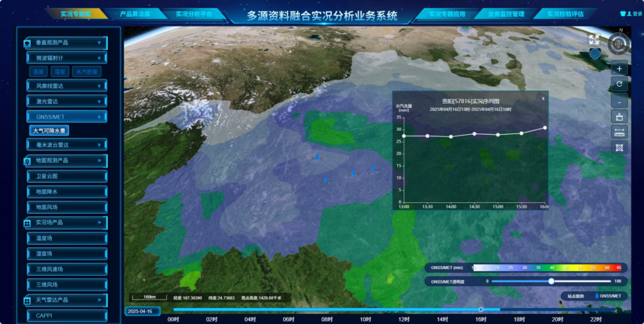This screenshot has width=644, height=324.
Task: Toggle the 水汽密度 option
Action: pos(86,72)
